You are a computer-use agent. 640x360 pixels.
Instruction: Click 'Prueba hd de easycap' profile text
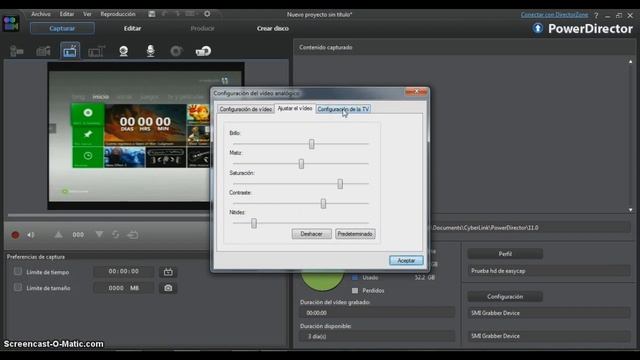tap(498, 271)
